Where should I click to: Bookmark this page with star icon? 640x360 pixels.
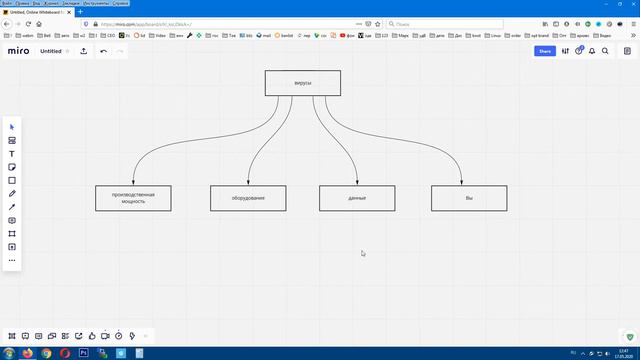378,24
